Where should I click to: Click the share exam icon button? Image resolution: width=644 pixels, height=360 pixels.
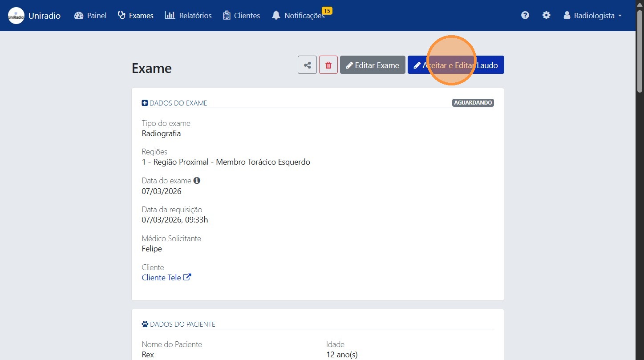point(307,65)
